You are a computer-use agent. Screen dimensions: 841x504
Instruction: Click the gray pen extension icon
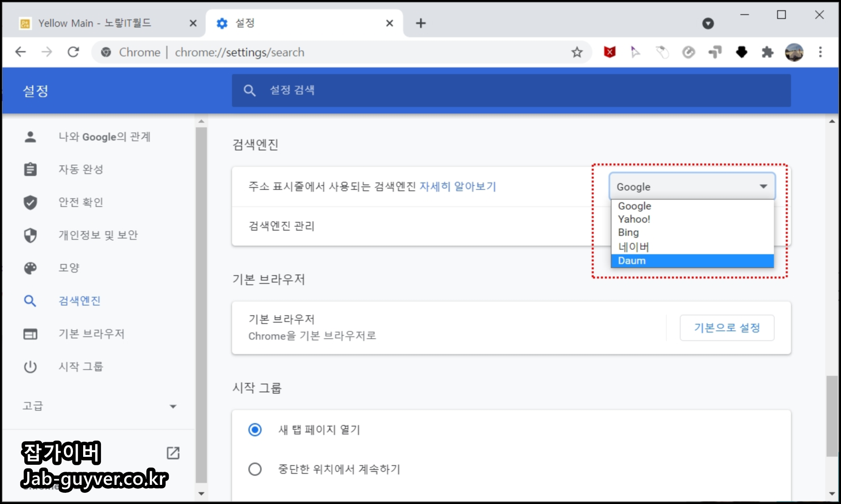(x=662, y=52)
